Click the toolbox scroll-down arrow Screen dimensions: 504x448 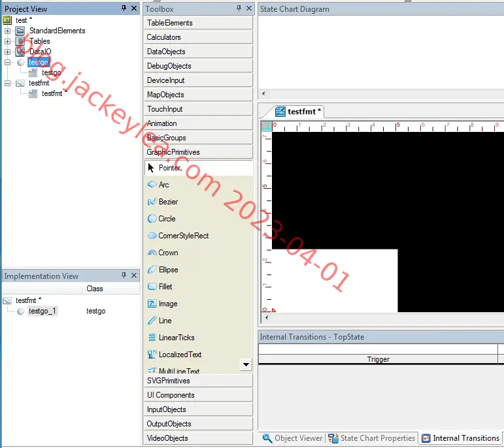coord(246,364)
